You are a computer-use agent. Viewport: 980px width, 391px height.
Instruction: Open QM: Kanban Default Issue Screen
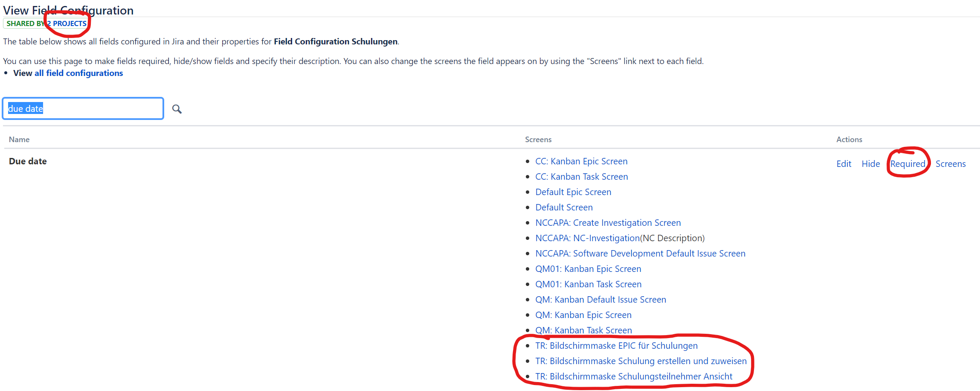pos(600,300)
